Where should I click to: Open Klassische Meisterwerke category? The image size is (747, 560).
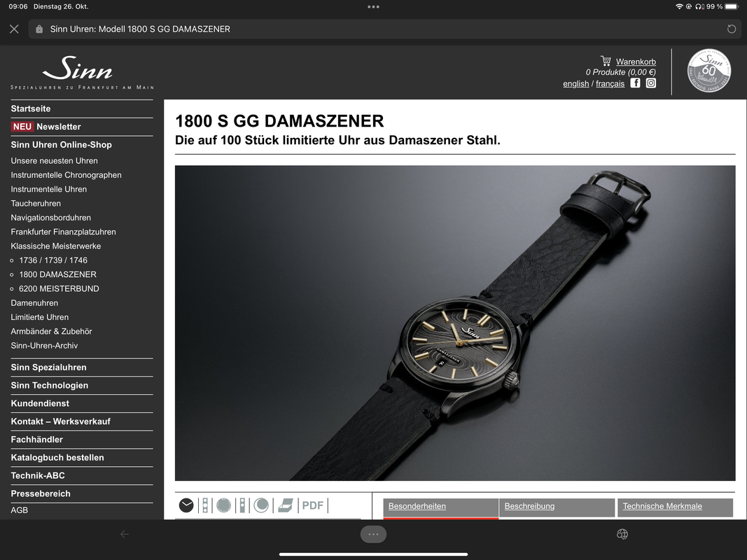[56, 246]
